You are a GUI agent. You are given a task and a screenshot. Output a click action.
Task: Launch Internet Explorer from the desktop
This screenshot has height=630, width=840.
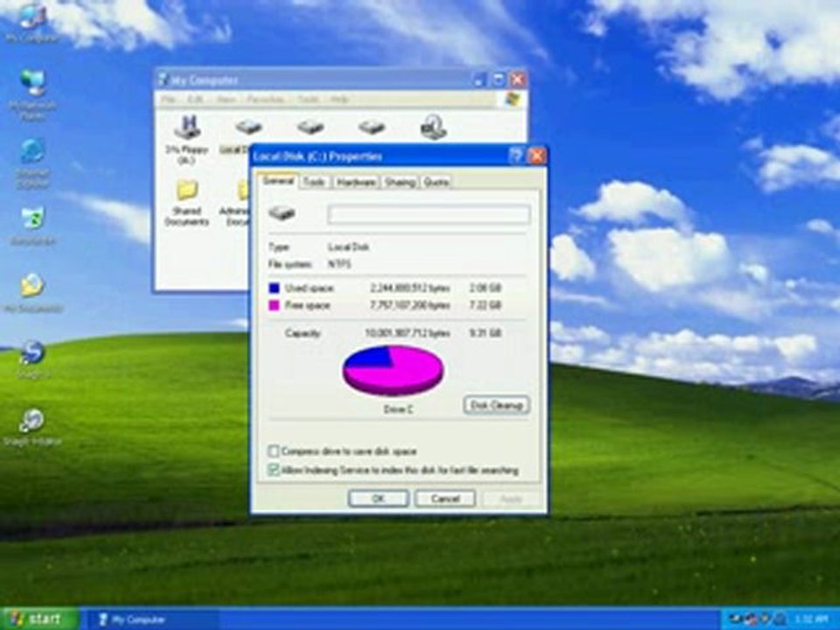click(32, 163)
